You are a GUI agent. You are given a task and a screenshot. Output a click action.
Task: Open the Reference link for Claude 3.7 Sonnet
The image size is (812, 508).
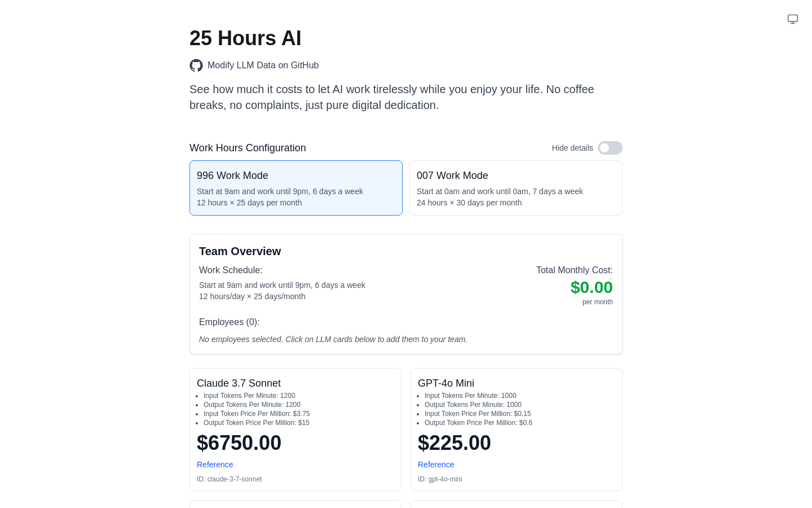tap(215, 465)
